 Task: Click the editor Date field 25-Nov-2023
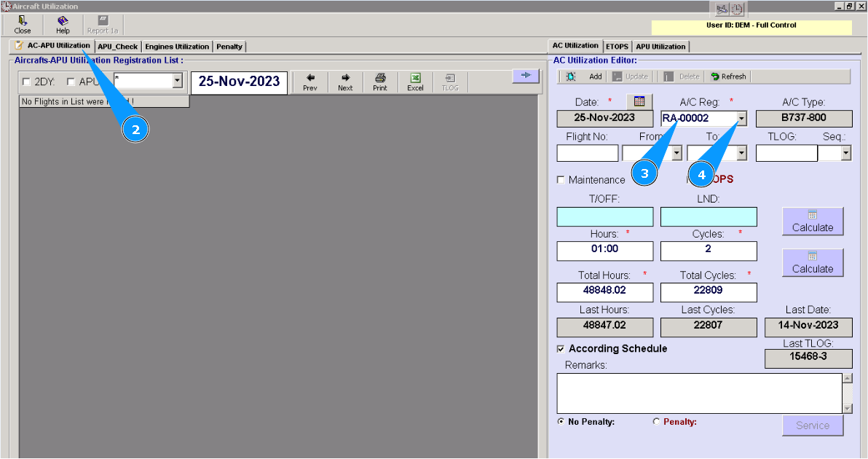click(x=604, y=119)
